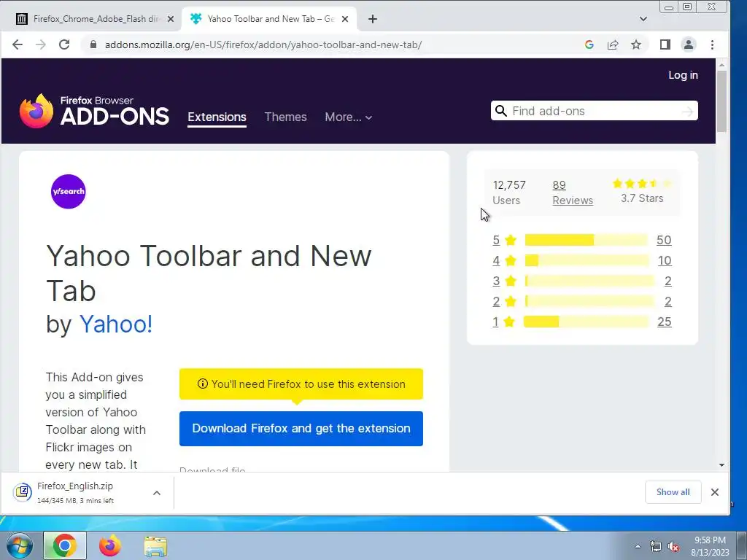Click Download Firefox and get the extension
The height and width of the screenshot is (560, 747).
(301, 429)
